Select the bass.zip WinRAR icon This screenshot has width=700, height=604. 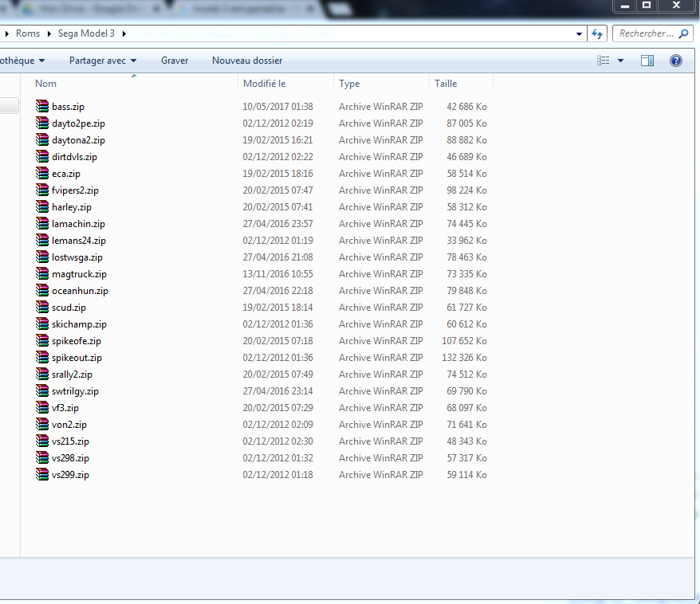42,106
